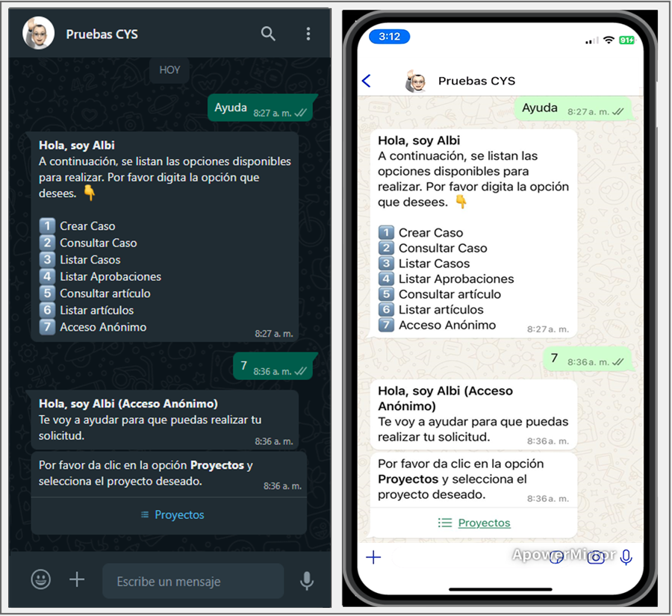
Task: Open the Proyectos list on the phone
Action: (474, 523)
